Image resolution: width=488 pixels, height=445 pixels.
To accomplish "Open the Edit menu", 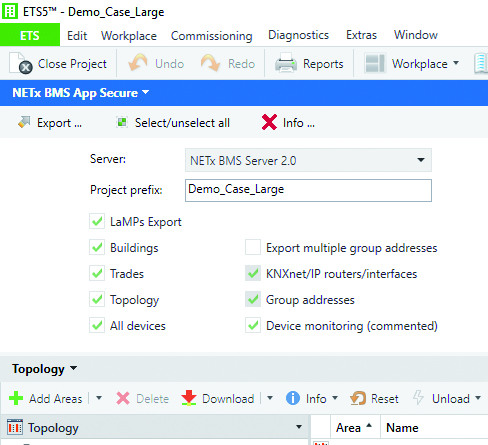I will [x=77, y=35].
